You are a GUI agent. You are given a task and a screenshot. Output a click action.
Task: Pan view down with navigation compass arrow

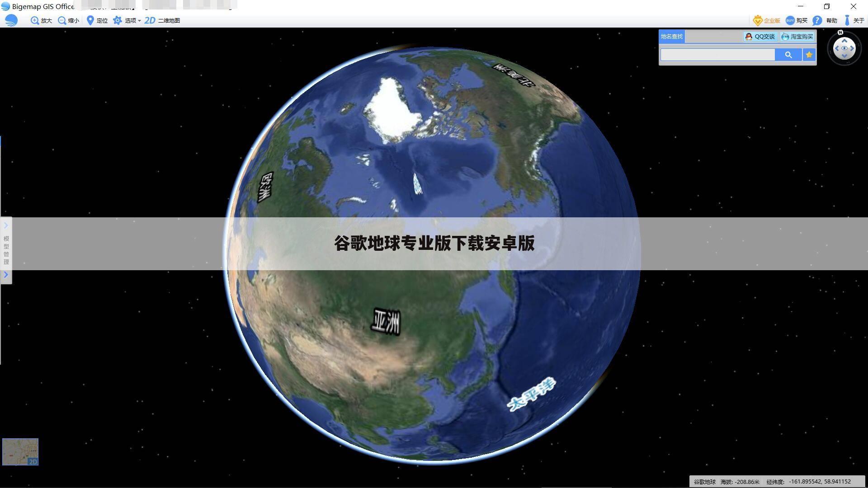pyautogui.click(x=844, y=56)
